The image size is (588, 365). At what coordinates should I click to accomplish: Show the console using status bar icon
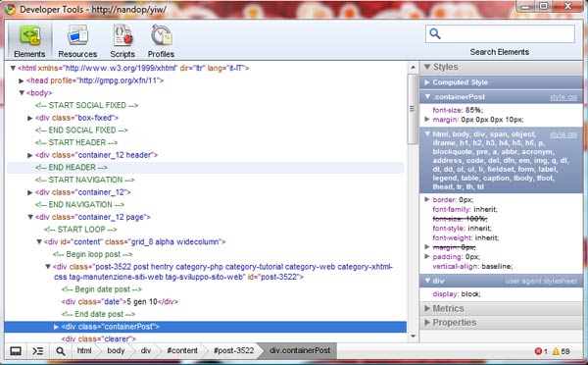click(x=38, y=351)
